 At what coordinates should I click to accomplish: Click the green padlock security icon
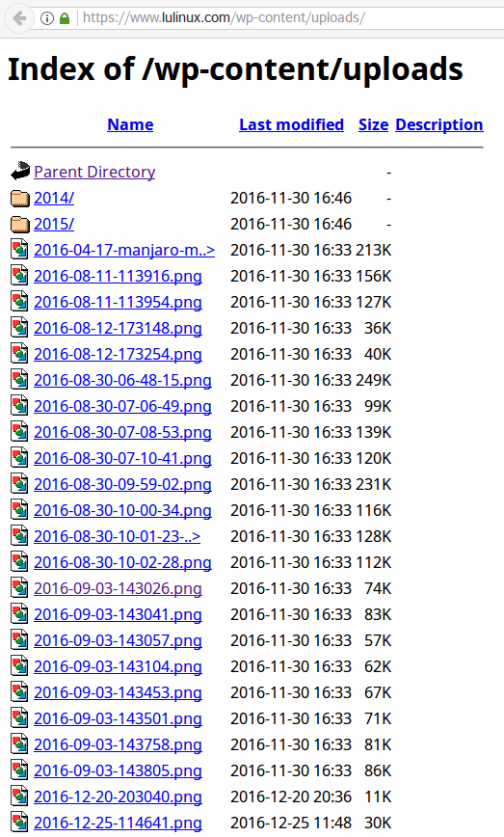(65, 18)
